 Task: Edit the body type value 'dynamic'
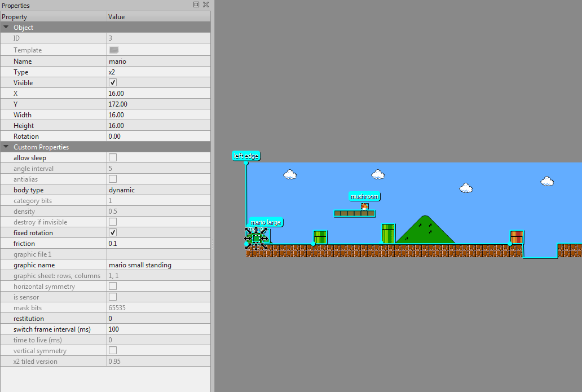point(159,190)
